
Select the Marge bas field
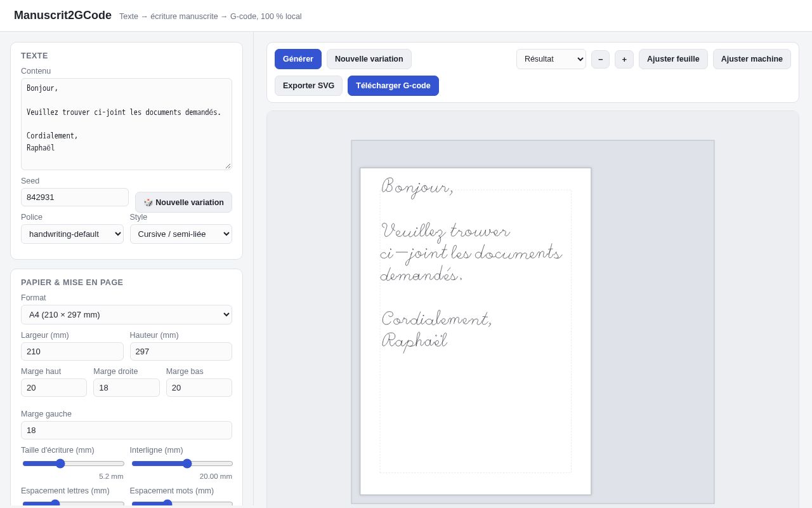[199, 387]
